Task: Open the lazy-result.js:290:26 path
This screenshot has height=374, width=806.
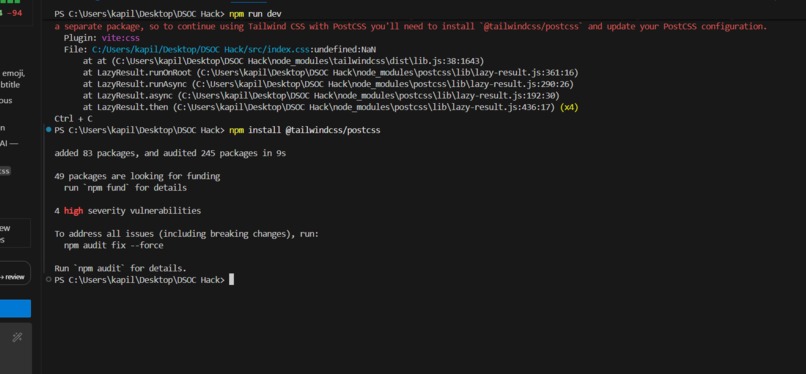Action: tap(383, 84)
